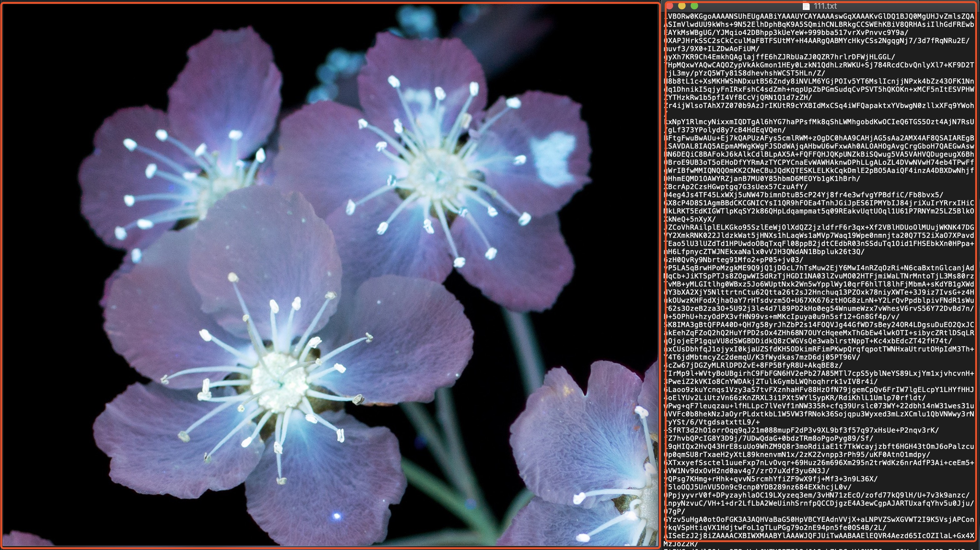Click the 111.txt window title text
980x550 pixels.
pyautogui.click(x=825, y=6)
